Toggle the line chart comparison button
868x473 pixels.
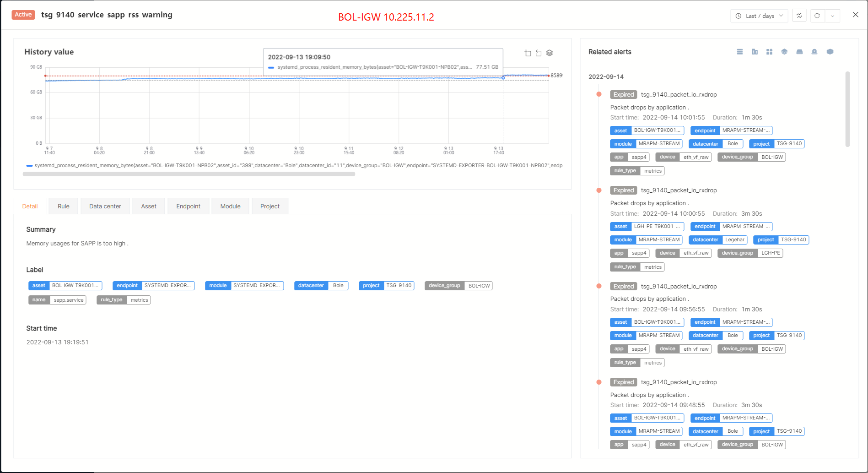[x=799, y=16]
